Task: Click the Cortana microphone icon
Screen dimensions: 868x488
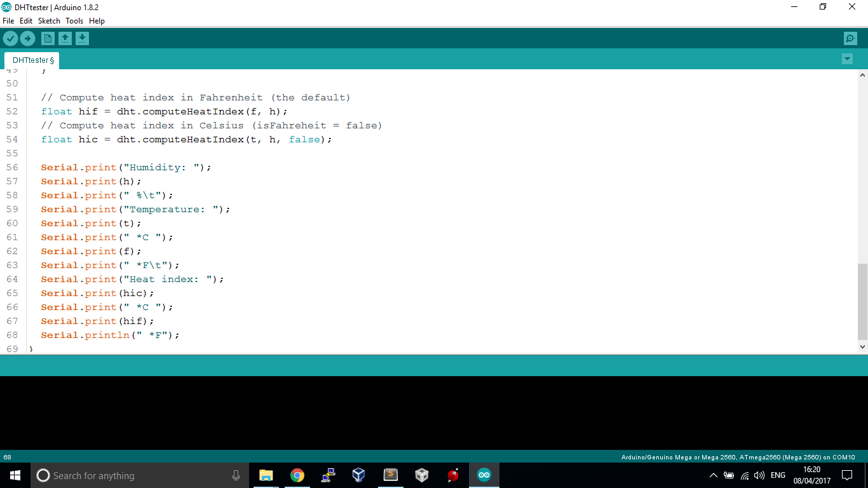Action: tap(236, 475)
